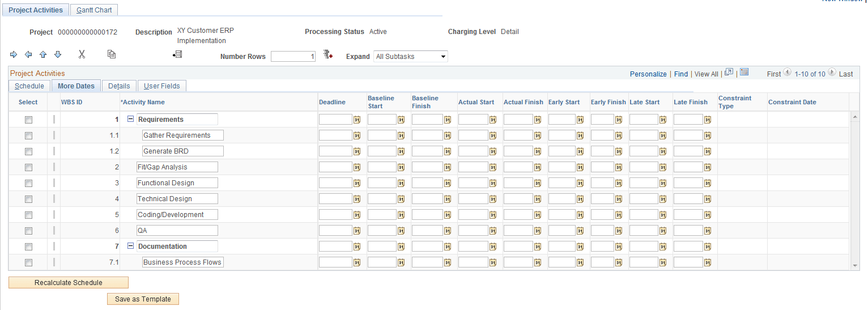The width and height of the screenshot is (868, 310).
Task: Collapse the Documentation activity subtasks
Action: click(130, 247)
